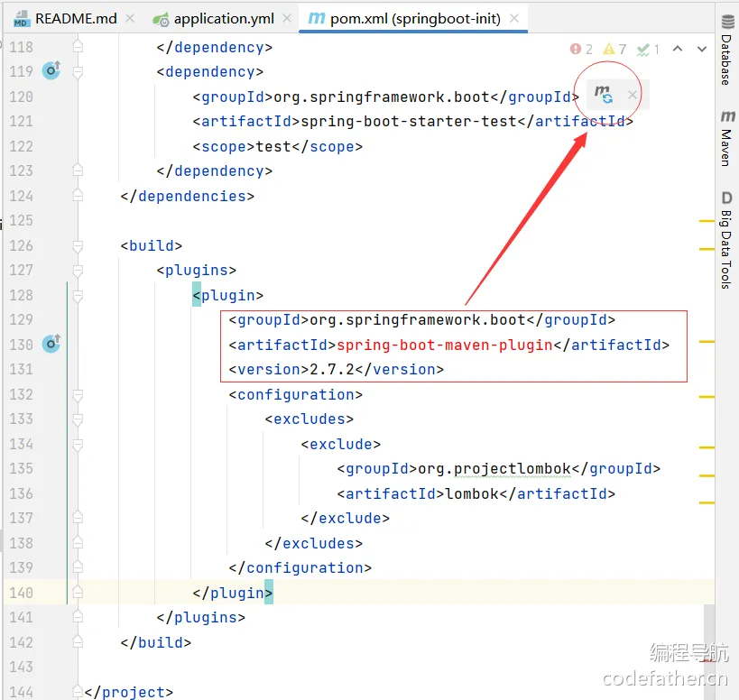Click fold end marker at line 123
This screenshot has height=700, width=739.
pyautogui.click(x=78, y=170)
